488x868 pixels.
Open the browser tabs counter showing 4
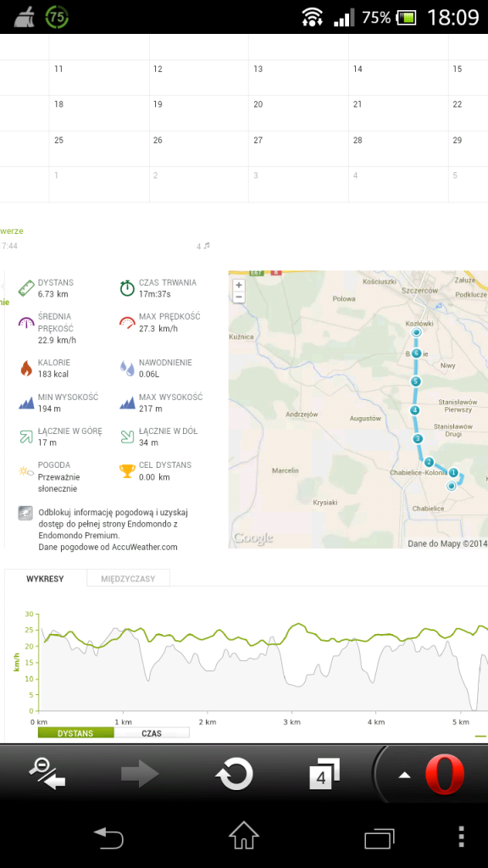[324, 773]
